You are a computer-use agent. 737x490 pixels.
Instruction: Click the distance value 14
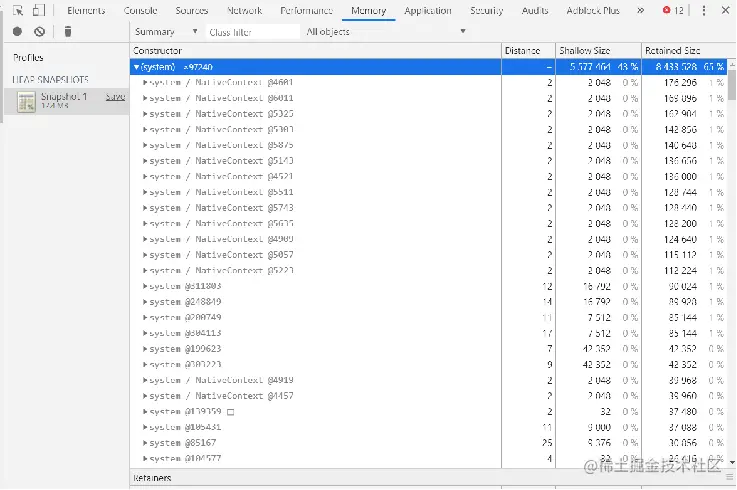[x=547, y=302]
